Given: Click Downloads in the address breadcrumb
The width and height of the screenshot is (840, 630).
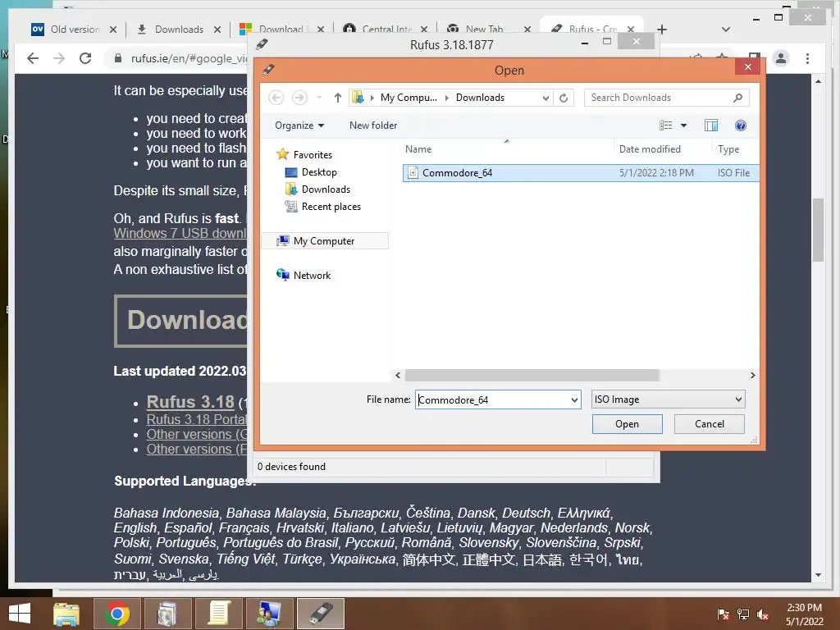Looking at the screenshot, I should [480, 98].
